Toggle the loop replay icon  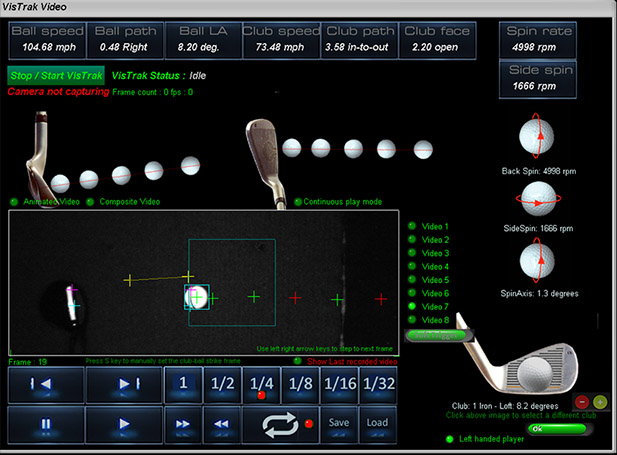click(x=281, y=424)
